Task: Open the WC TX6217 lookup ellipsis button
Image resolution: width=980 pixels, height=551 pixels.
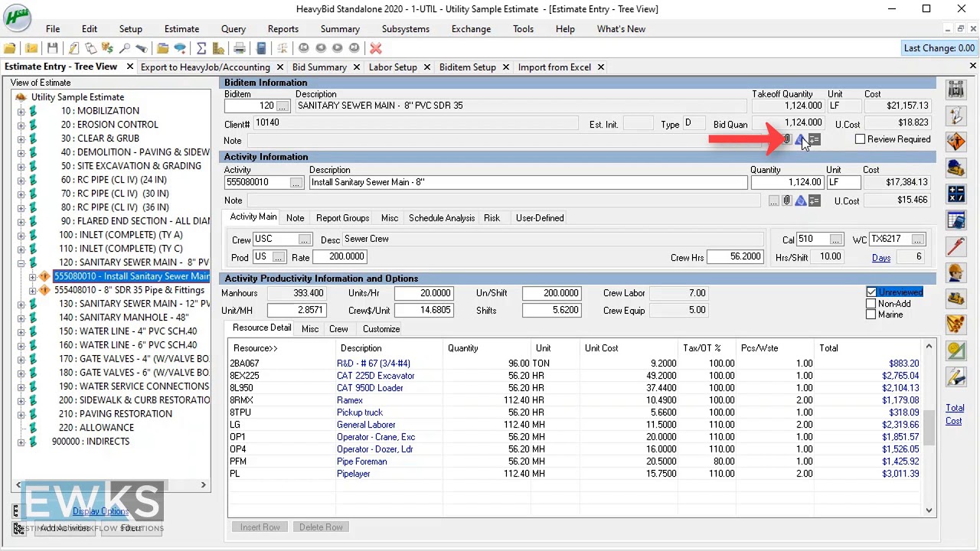Action: pos(918,240)
